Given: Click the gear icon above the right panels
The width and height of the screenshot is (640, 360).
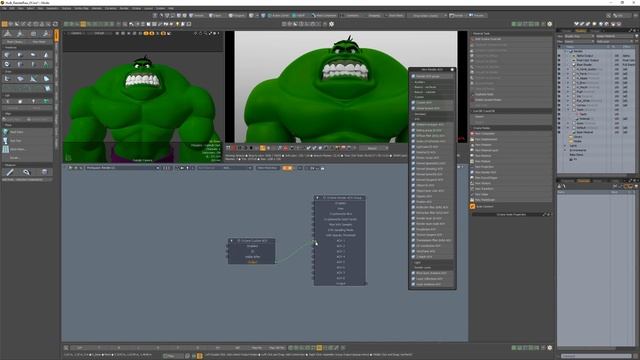Looking at the screenshot, I should coord(550,24).
